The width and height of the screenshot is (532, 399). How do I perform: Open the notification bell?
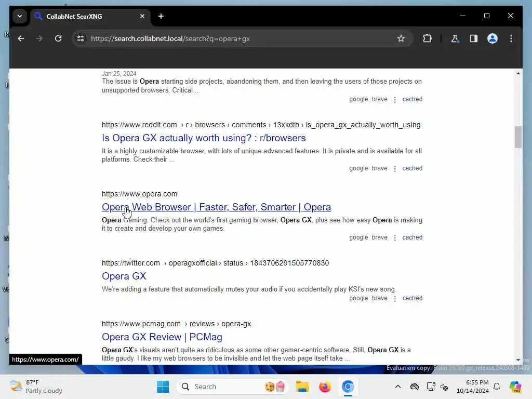[x=496, y=387]
